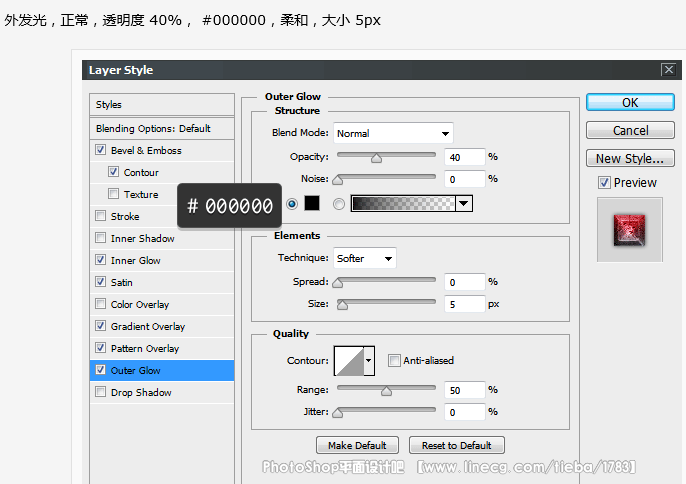Expand the contour preset dropdown arrow

pos(369,360)
